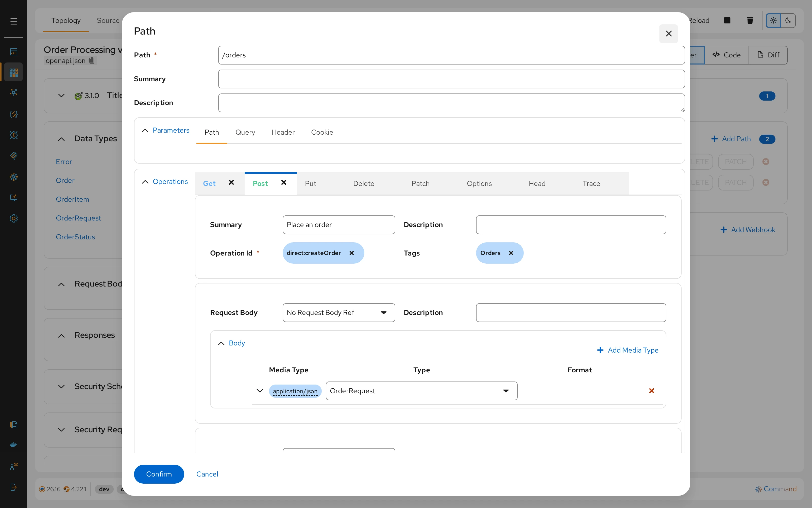Click the logout arrow icon in the sidebar
The width and height of the screenshot is (812, 508).
pos(13,487)
